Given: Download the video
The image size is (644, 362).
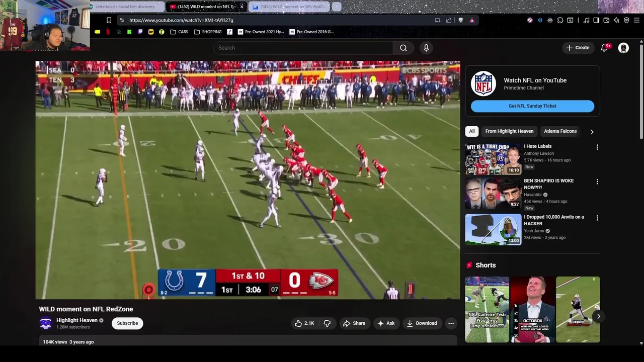Looking at the screenshot, I should 422,323.
